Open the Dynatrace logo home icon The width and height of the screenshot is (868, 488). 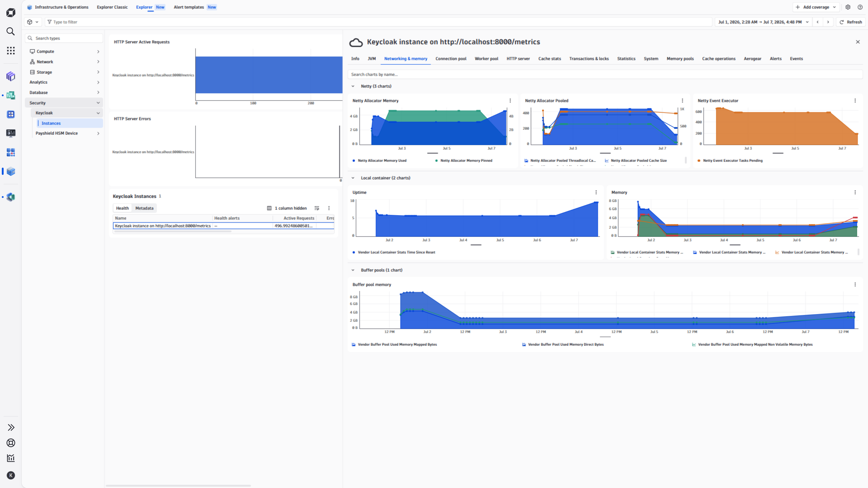pos(11,13)
